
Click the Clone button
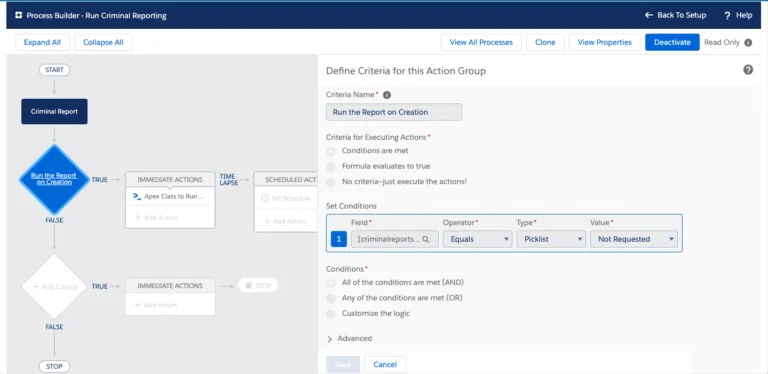545,42
